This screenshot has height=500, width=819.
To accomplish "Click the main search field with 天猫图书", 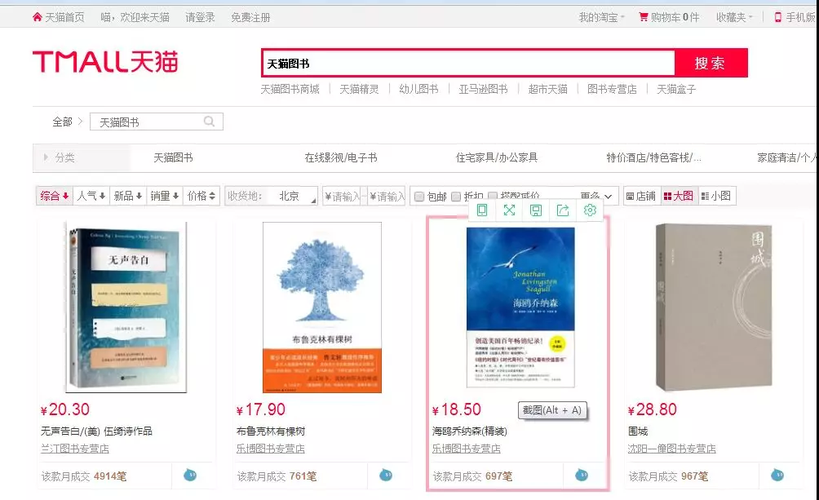I will (x=469, y=63).
